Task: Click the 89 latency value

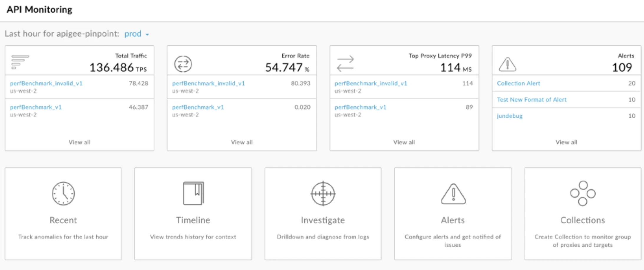Action: pos(469,107)
